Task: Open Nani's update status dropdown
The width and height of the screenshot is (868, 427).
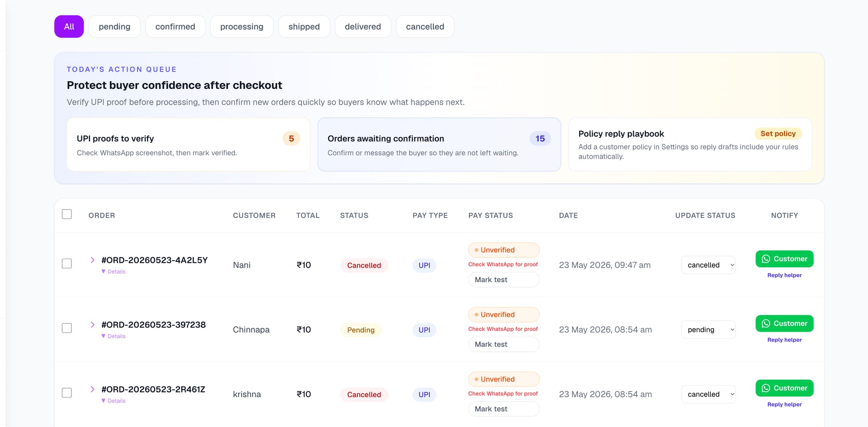Action: tap(708, 265)
